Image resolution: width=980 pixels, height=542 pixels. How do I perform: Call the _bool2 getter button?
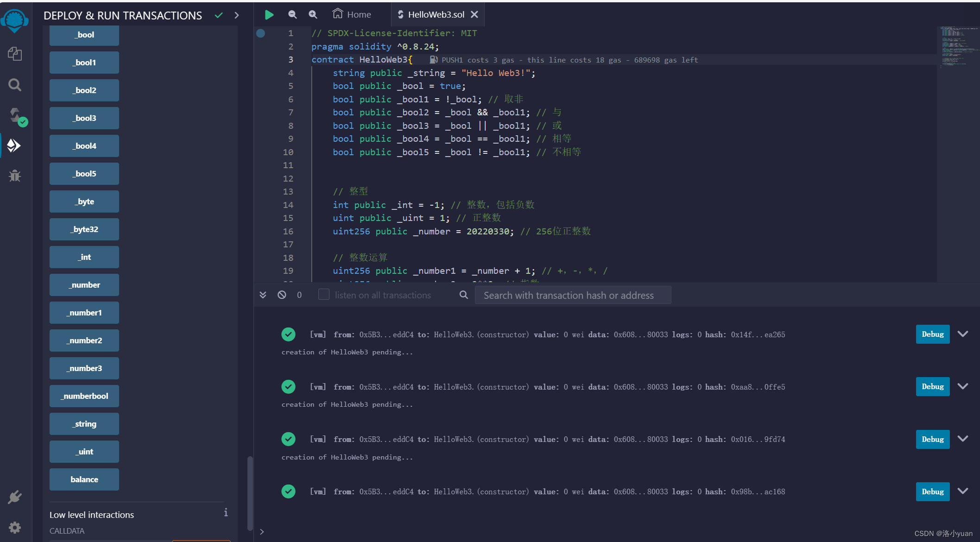[84, 90]
